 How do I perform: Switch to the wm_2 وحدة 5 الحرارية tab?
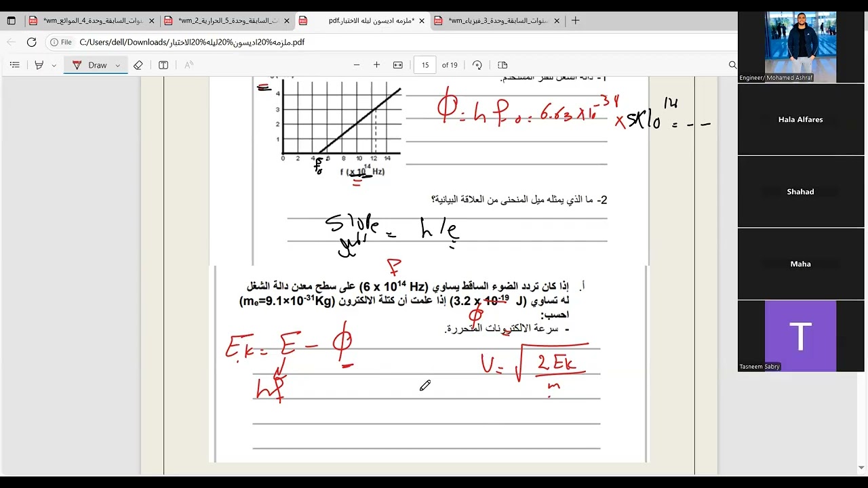pyautogui.click(x=226, y=21)
